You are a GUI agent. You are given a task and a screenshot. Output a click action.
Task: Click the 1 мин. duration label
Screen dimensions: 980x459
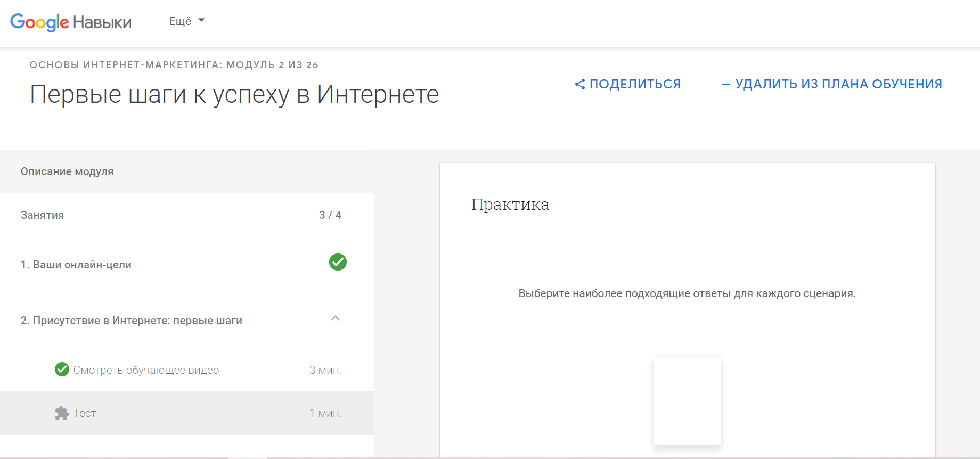pos(325,413)
